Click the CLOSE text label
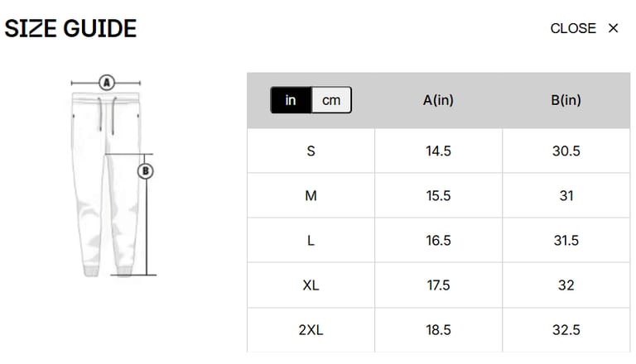The width and height of the screenshot is (636, 364). 573,28
